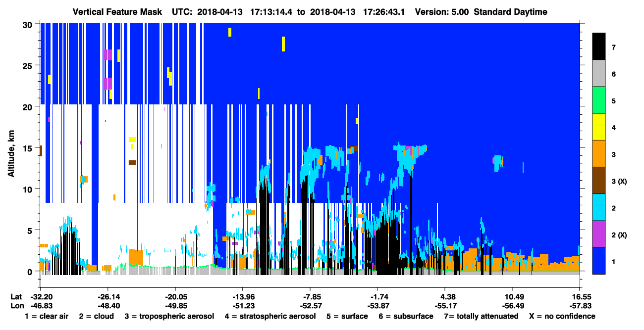This screenshot has width=644, height=330.
Task: Click the gray subsurface legend swatch
Action: pyautogui.click(x=599, y=73)
